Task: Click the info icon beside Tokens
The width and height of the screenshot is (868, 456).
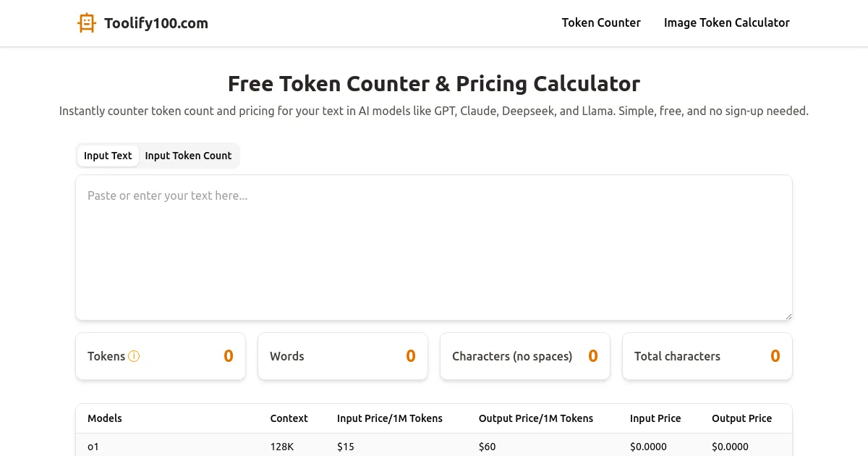Action: tap(134, 356)
